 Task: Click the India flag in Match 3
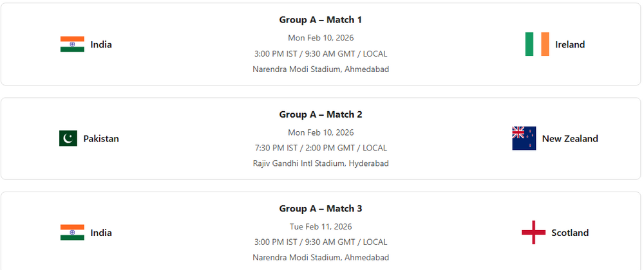click(72, 233)
